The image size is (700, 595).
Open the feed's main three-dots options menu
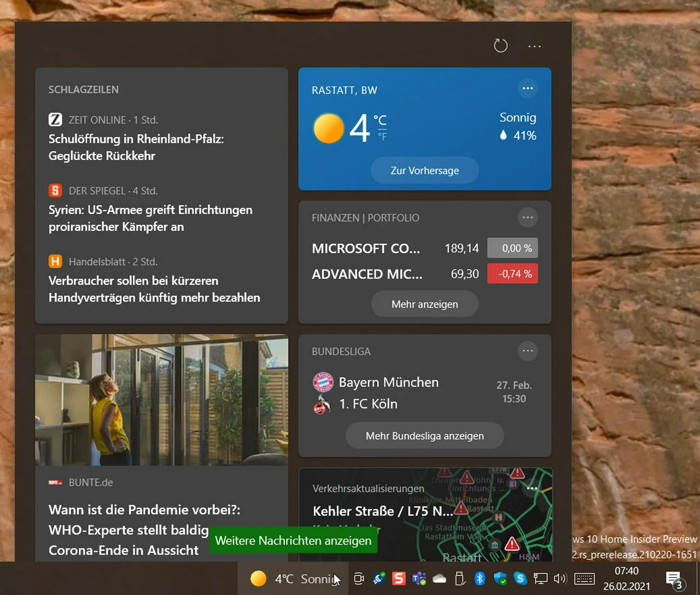pyautogui.click(x=534, y=46)
